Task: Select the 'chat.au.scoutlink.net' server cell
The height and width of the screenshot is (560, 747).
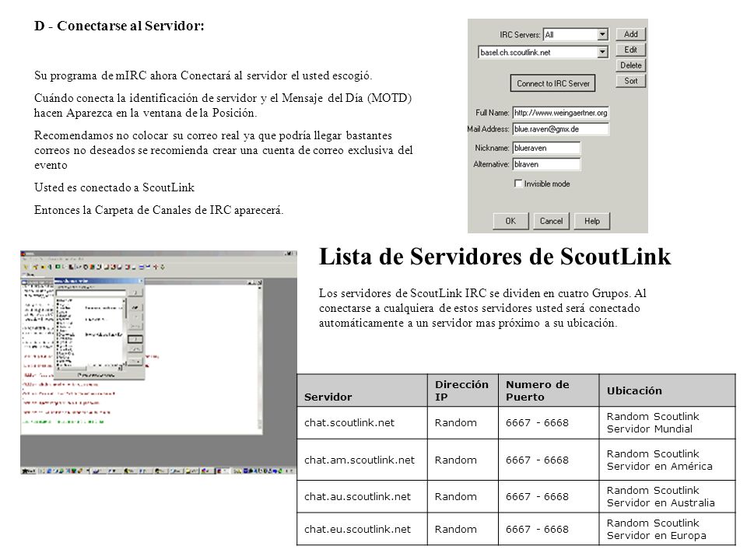Action: 362,497
